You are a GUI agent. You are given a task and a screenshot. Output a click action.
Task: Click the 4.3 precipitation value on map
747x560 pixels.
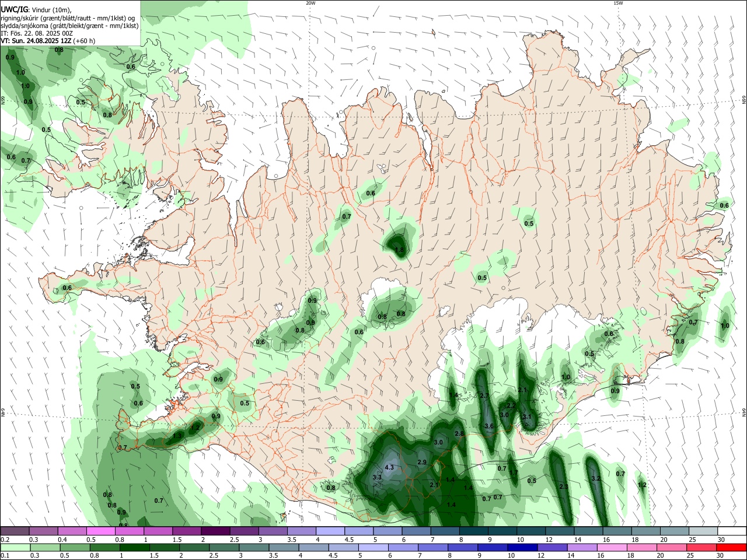[390, 467]
